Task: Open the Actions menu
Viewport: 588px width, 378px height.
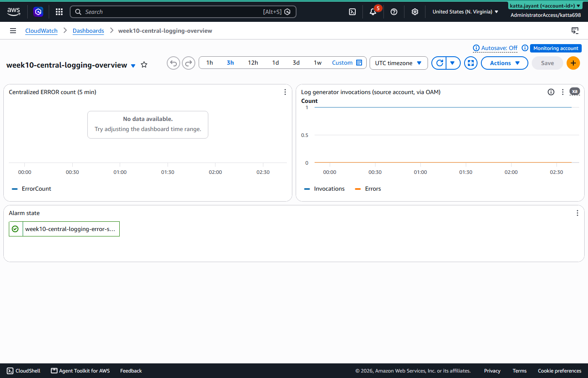Action: 504,63
